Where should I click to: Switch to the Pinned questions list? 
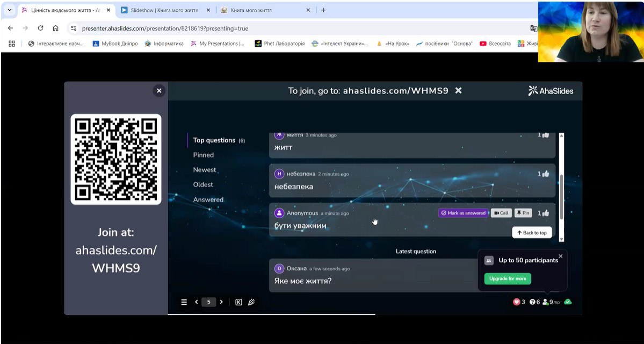point(204,155)
